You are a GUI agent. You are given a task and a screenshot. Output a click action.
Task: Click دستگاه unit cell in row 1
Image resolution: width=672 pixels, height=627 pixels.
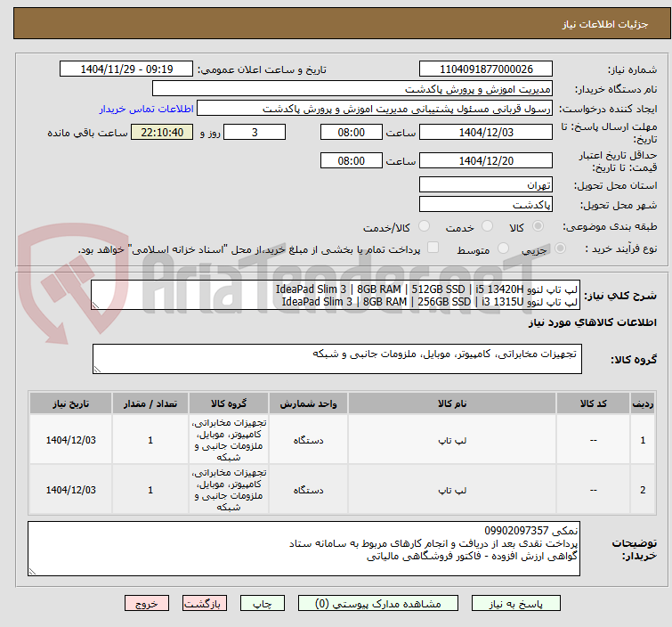308,441
